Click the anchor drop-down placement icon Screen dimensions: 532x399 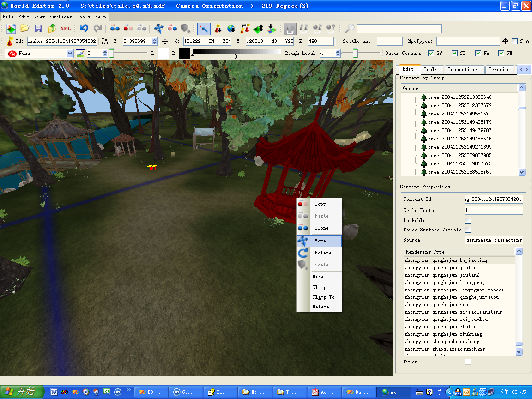point(218,29)
